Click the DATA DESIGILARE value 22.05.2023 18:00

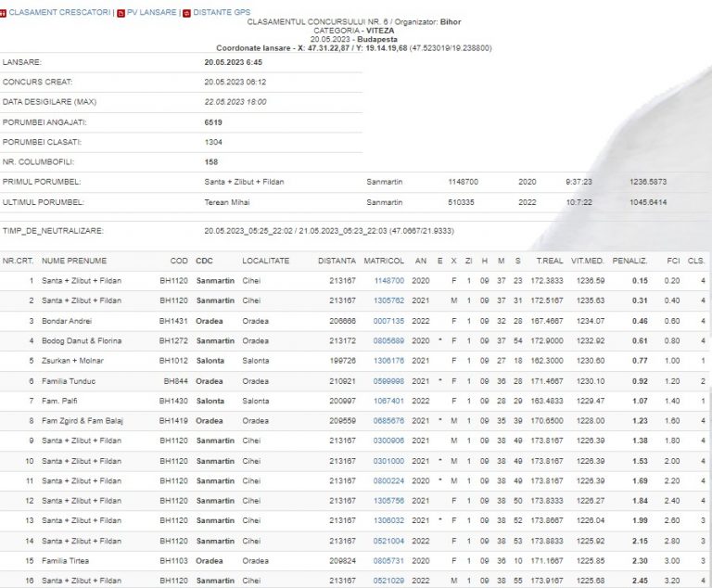[x=235, y=102]
